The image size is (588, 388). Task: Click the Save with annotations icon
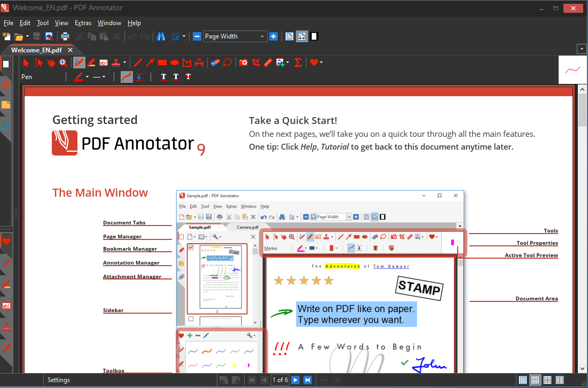tap(49, 36)
